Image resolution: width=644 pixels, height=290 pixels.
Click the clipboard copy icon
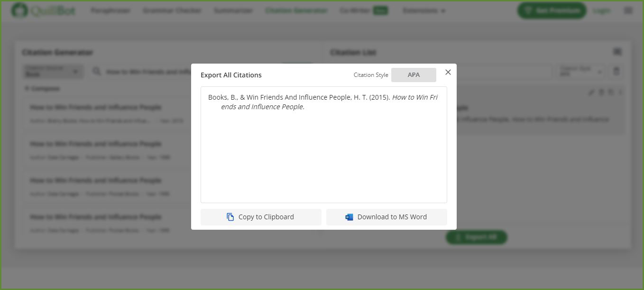tap(230, 217)
